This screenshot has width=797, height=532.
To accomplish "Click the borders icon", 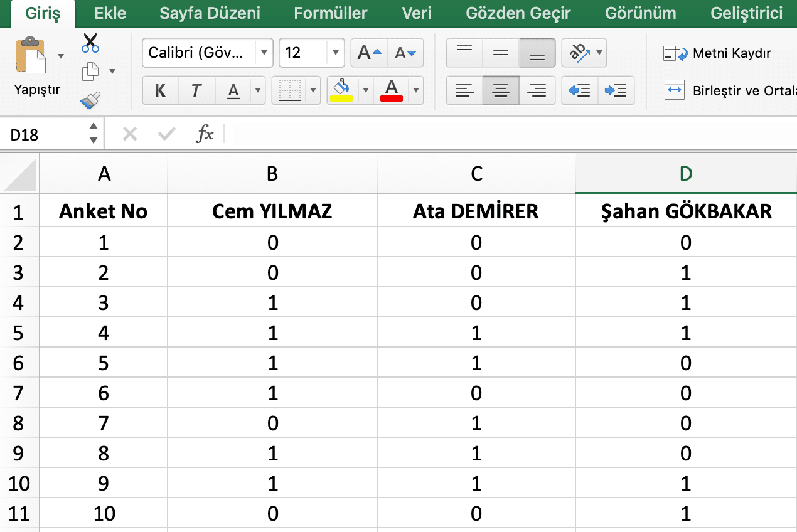I will pos(289,91).
